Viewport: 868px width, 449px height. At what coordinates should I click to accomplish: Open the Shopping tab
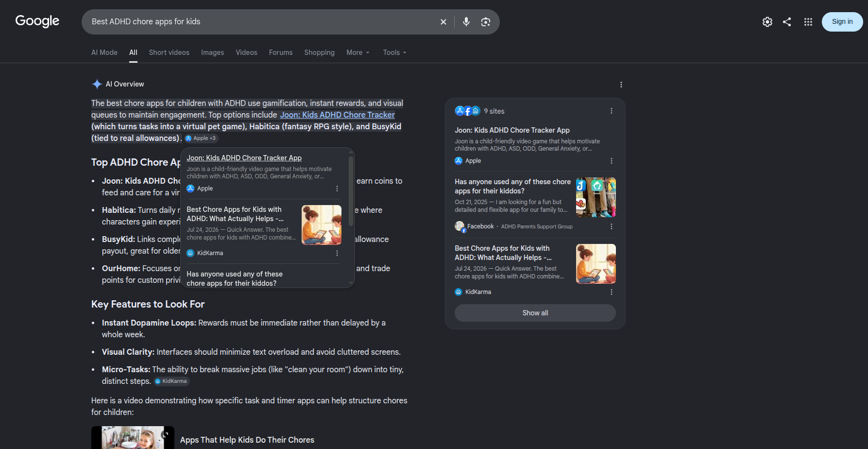click(320, 52)
